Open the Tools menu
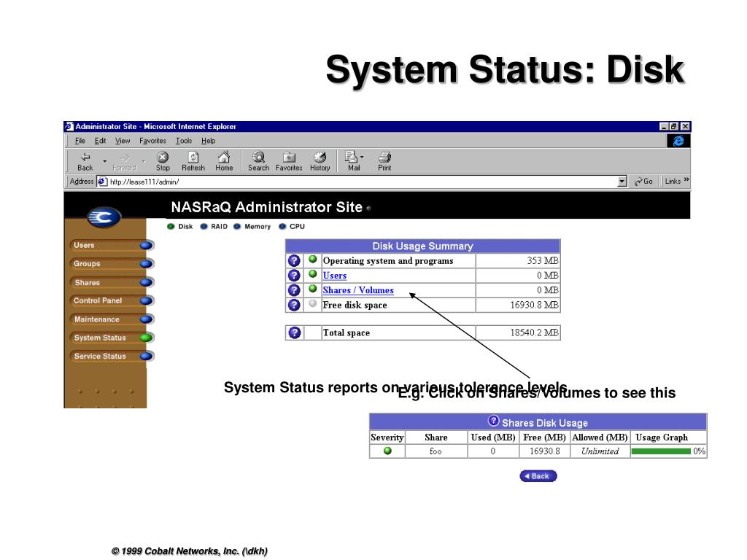747x560 pixels. [183, 141]
